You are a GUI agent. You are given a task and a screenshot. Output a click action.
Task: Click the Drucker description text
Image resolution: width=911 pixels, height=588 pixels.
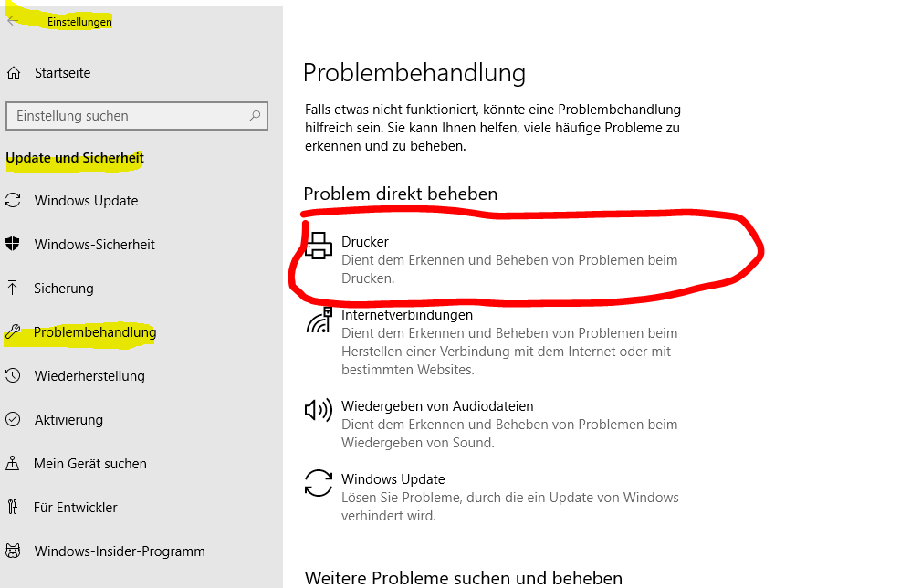(509, 269)
